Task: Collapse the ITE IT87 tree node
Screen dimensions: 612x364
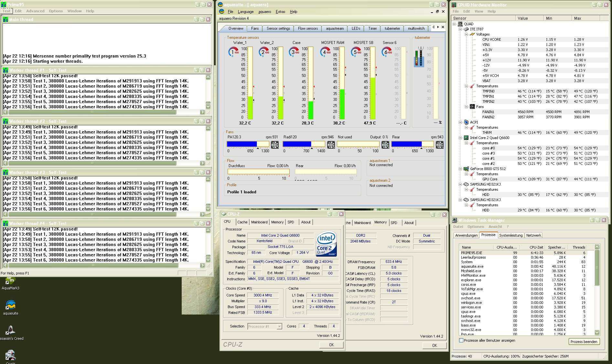Action: click(460, 29)
